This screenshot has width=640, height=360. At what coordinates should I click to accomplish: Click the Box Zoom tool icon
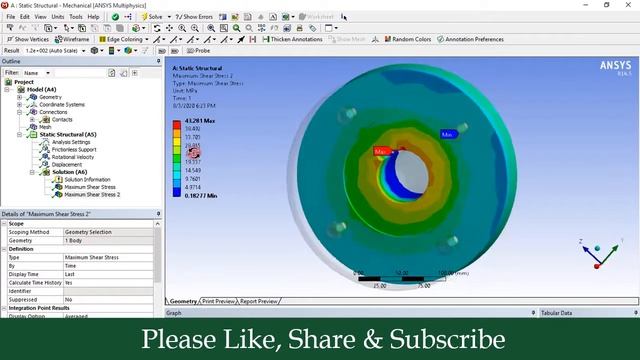click(195, 28)
